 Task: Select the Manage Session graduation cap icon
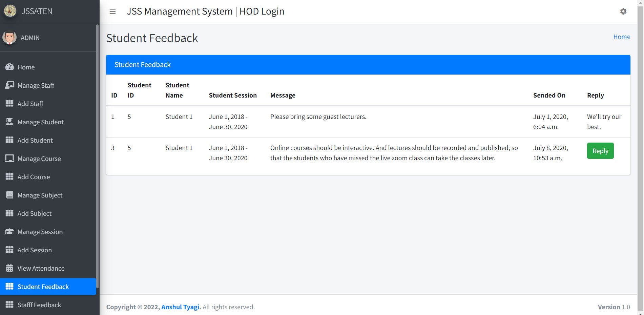[9, 232]
